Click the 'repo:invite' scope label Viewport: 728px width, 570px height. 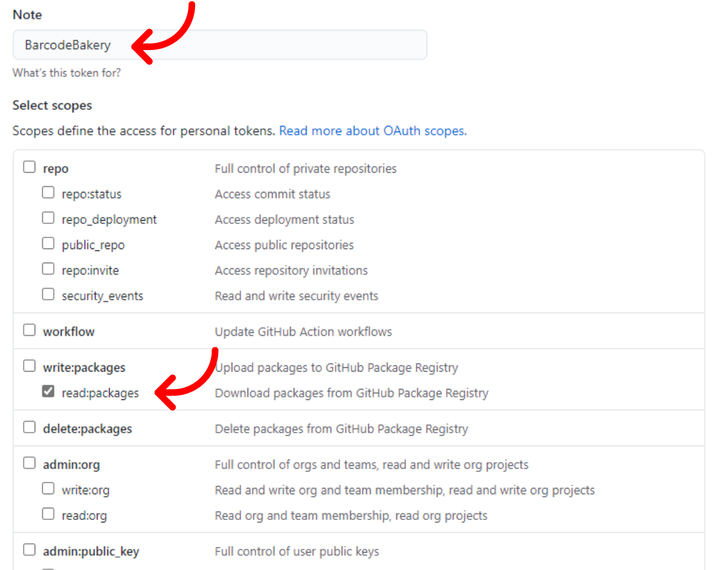(90, 270)
